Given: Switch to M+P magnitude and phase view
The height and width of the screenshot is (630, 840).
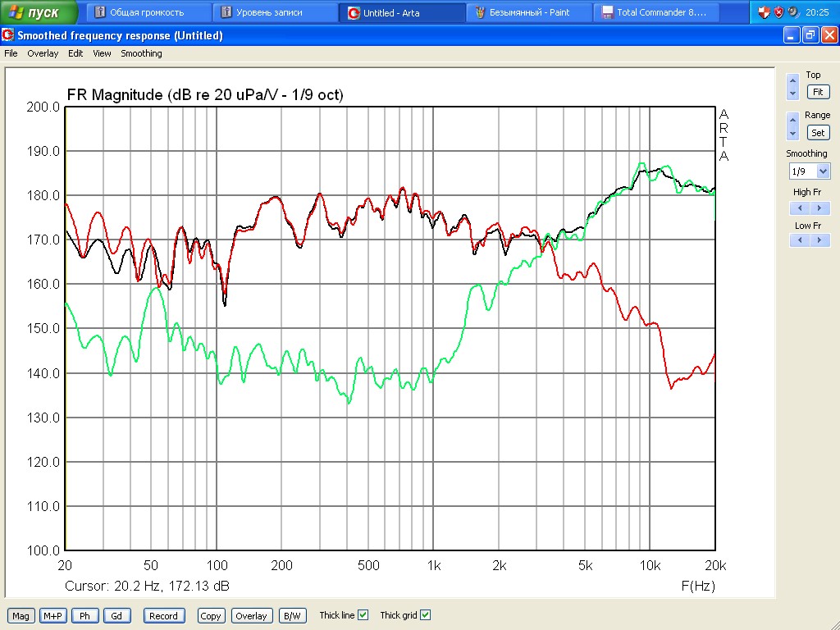Looking at the screenshot, I should tap(52, 616).
